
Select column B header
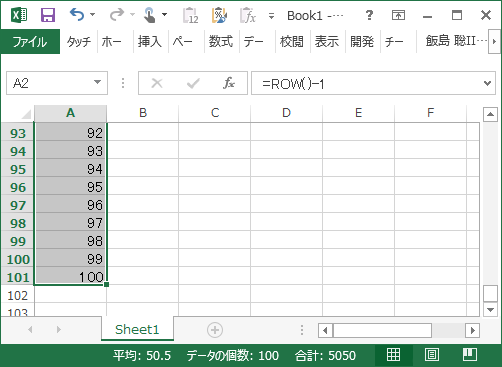point(143,113)
